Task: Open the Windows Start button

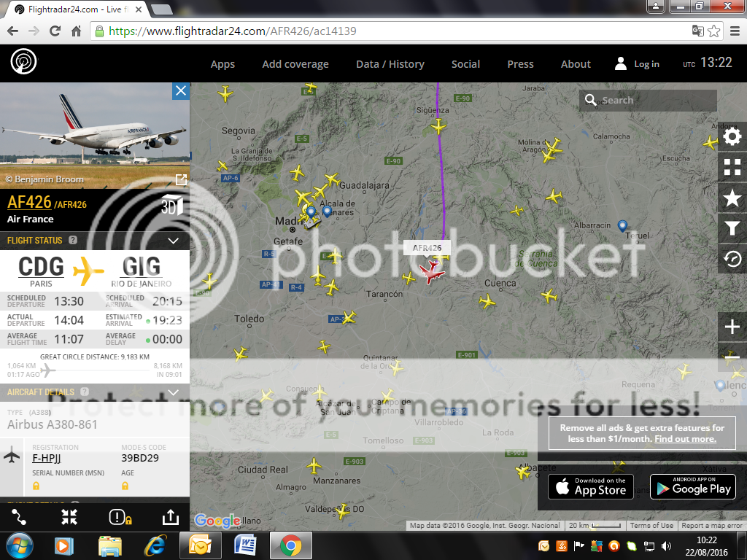Action: 19,545
